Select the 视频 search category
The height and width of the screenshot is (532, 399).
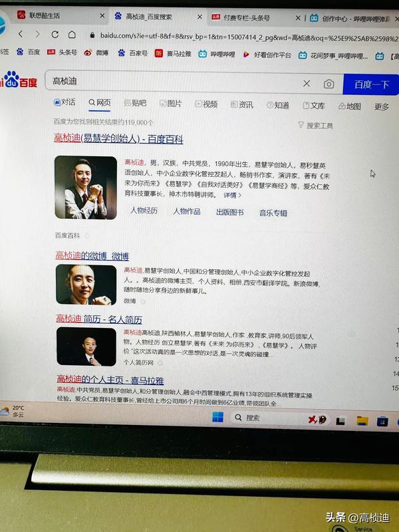pos(206,104)
